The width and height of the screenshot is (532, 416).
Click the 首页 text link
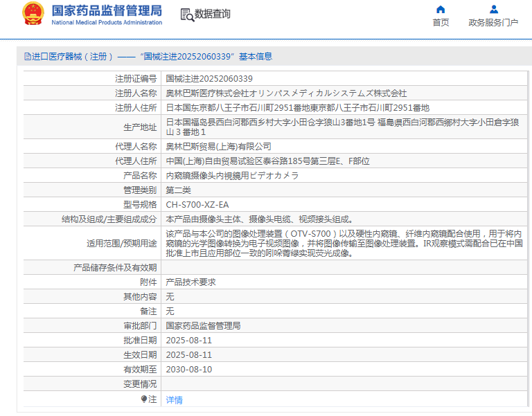pyautogui.click(x=441, y=22)
